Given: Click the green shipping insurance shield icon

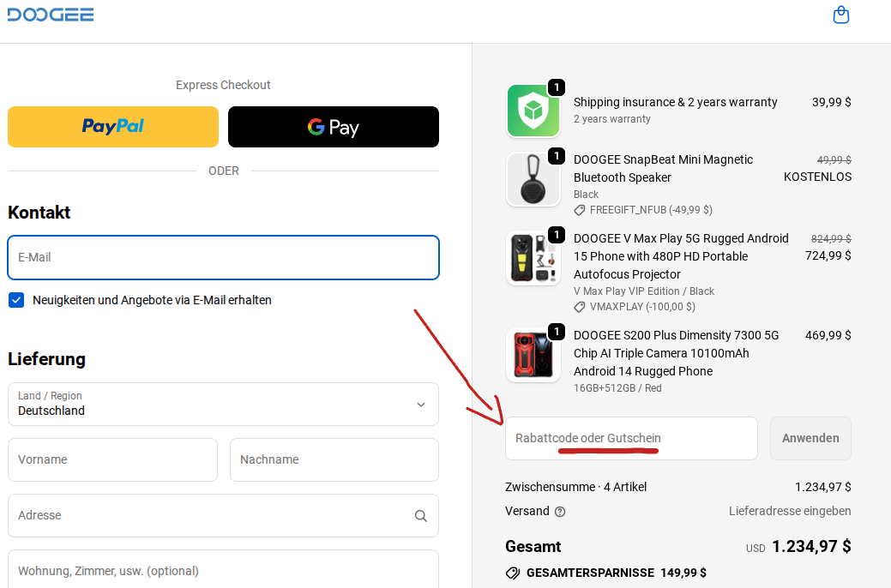Looking at the screenshot, I should click(533, 110).
